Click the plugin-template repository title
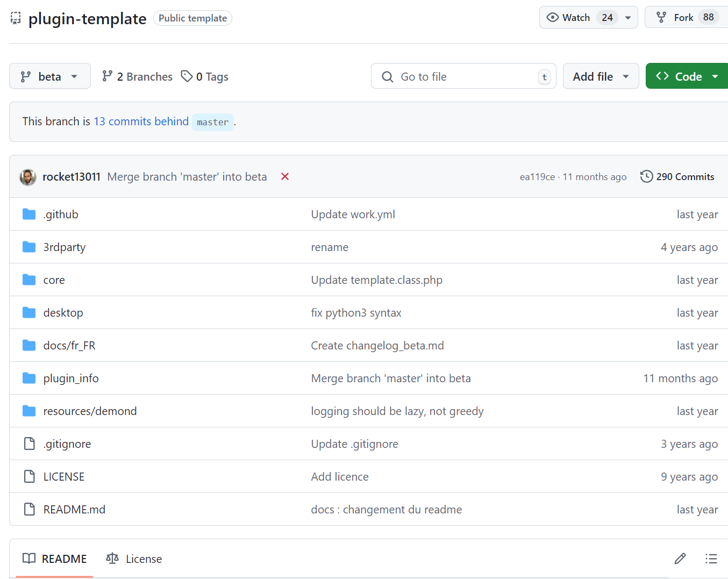Screen dimensions: 728x579 [x=87, y=19]
